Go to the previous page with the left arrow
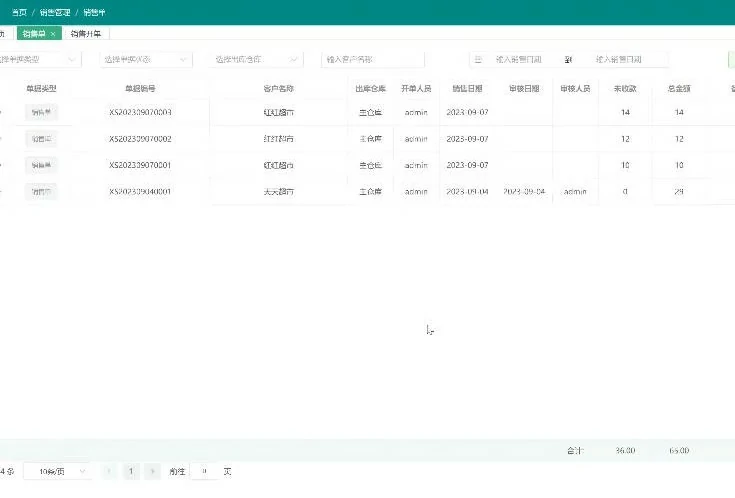 (x=109, y=471)
